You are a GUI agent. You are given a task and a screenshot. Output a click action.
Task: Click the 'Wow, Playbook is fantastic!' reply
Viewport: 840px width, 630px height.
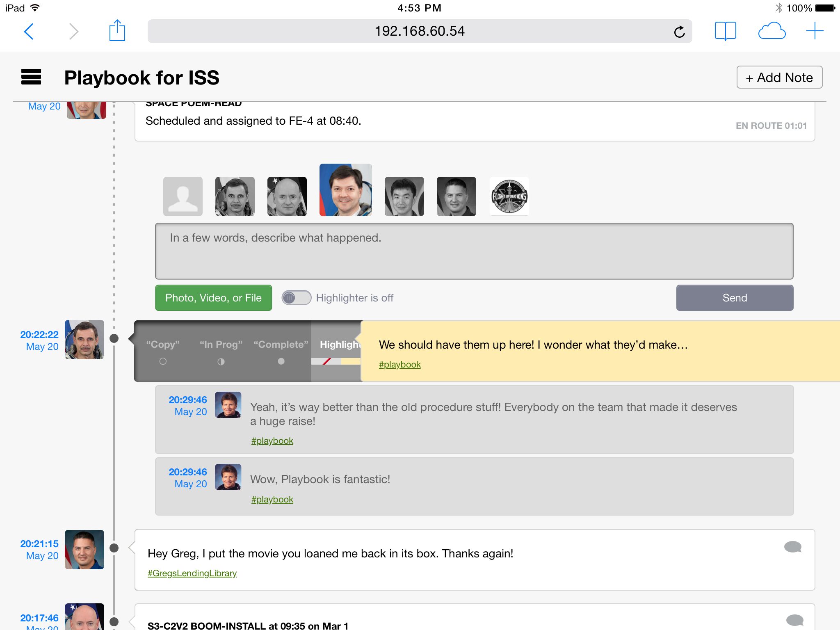pyautogui.click(x=320, y=479)
